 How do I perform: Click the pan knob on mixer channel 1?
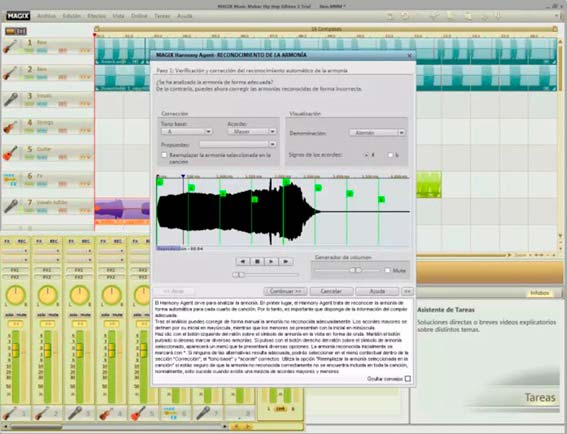coord(15,295)
